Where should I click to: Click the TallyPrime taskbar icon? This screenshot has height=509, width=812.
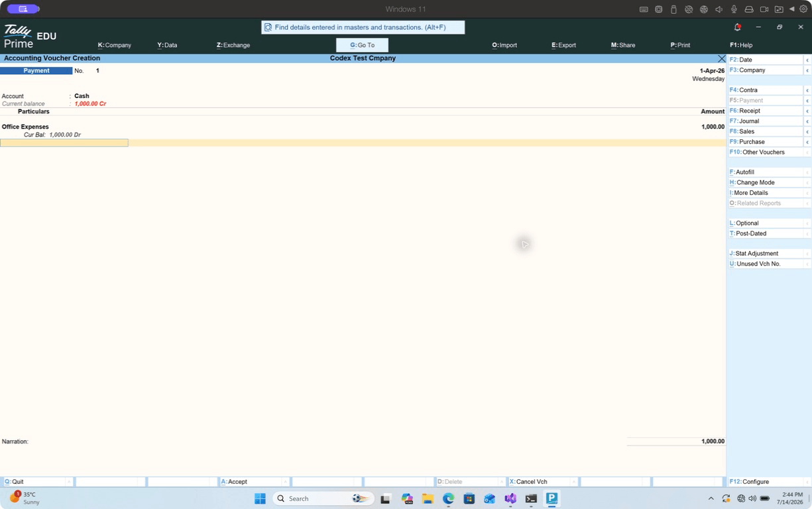click(551, 498)
